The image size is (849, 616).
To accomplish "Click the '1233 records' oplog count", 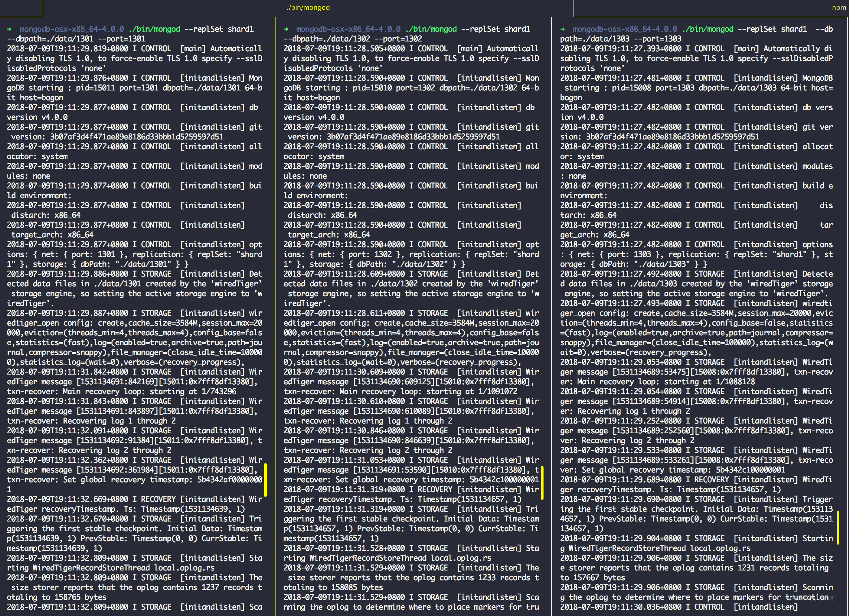I will (504, 578).
